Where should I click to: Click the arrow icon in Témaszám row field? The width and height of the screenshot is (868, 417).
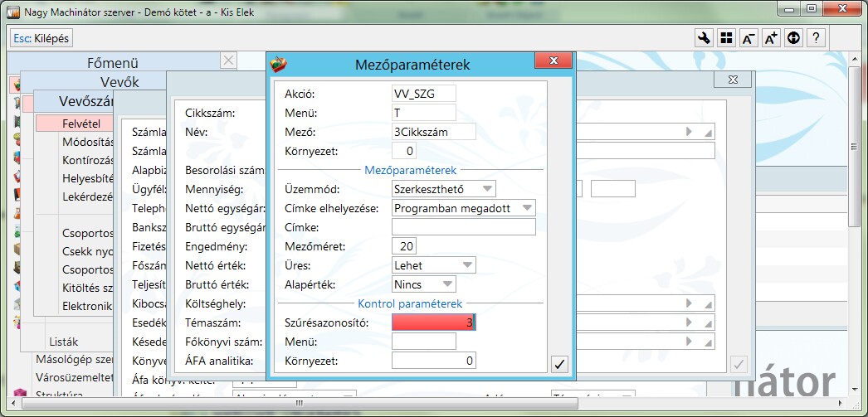tap(690, 322)
